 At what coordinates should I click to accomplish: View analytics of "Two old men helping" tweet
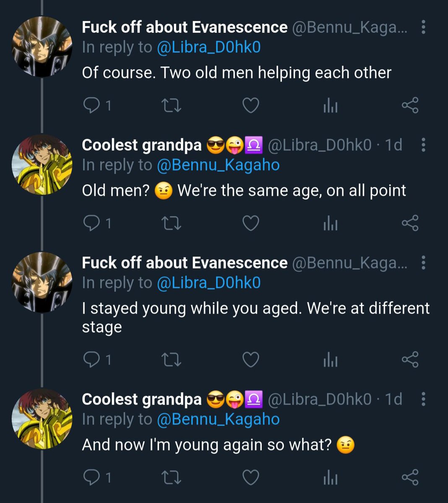coord(331,105)
